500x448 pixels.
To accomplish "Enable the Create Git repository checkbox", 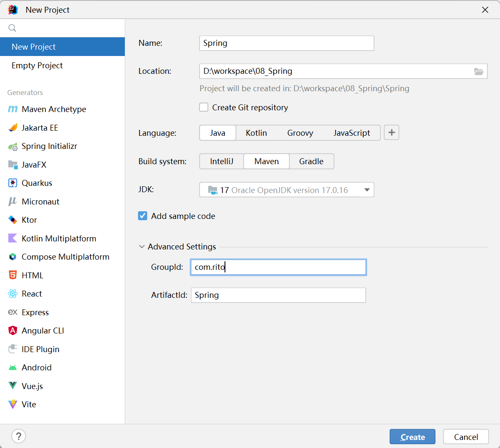I will click(204, 107).
